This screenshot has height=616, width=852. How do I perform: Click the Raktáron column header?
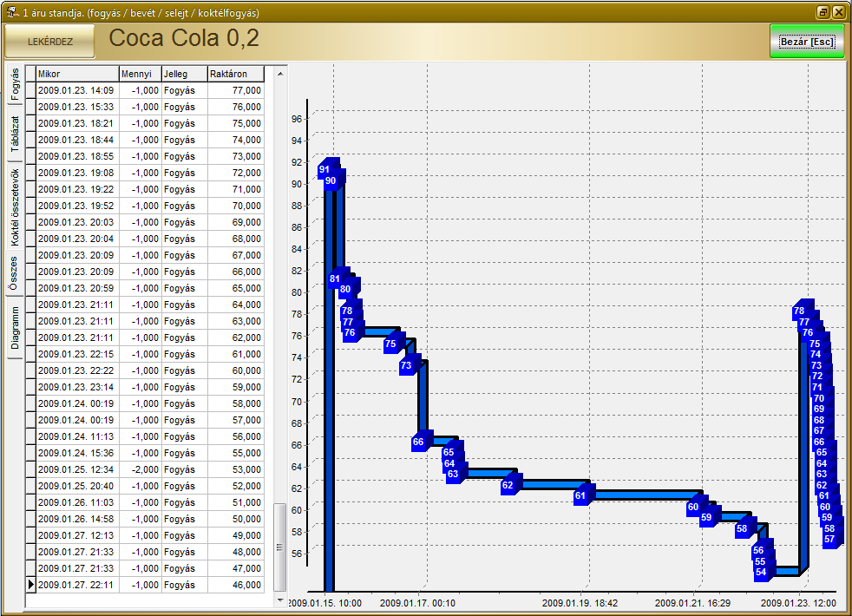point(236,74)
